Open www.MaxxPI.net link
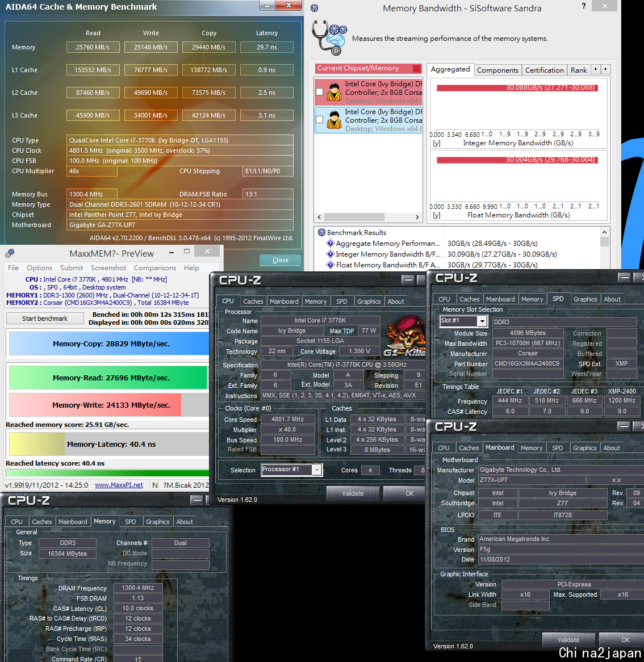 [x=119, y=485]
